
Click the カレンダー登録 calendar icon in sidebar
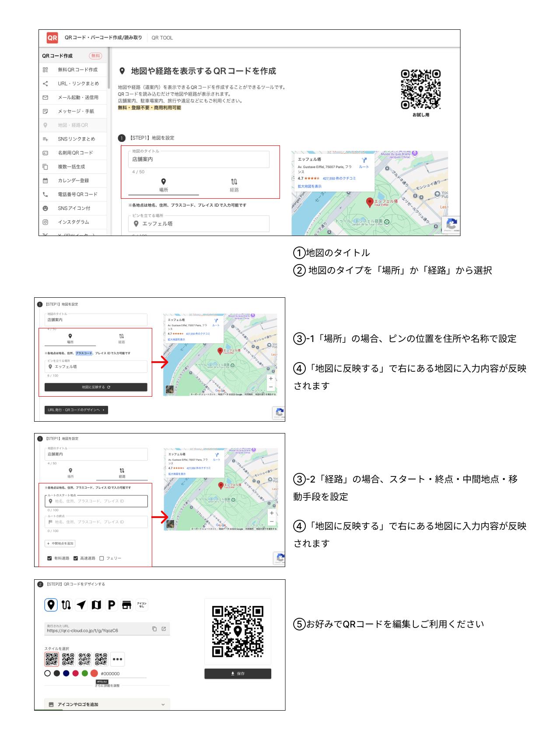tap(45, 180)
